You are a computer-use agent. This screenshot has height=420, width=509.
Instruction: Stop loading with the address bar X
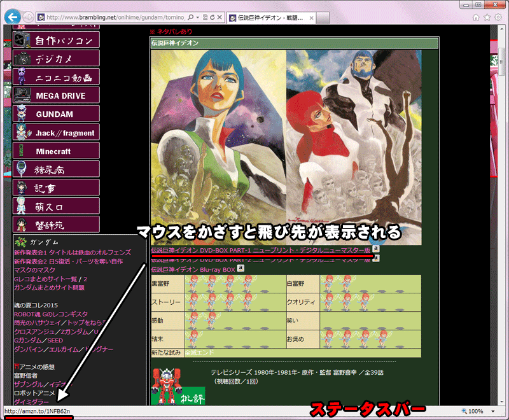pos(220,17)
